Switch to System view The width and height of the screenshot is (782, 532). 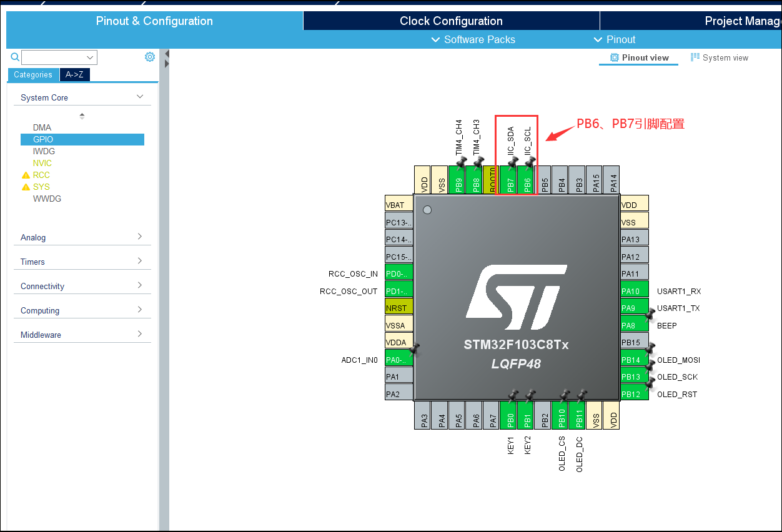[720, 57]
